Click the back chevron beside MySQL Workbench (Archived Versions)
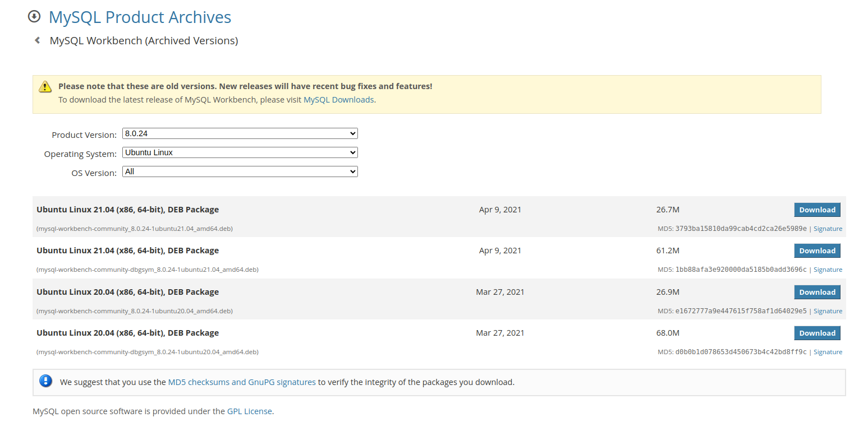 coord(37,40)
